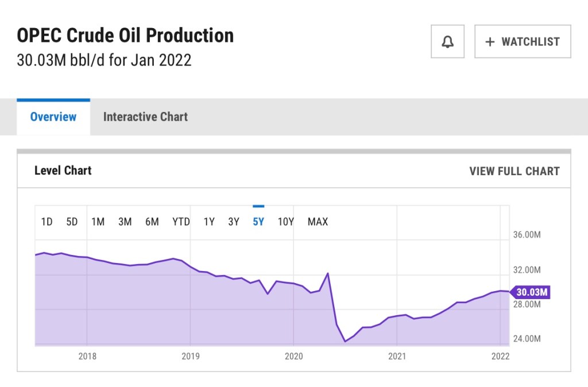The height and width of the screenshot is (387, 588).
Task: Open the Interactive Chart tab
Action: coord(145,117)
